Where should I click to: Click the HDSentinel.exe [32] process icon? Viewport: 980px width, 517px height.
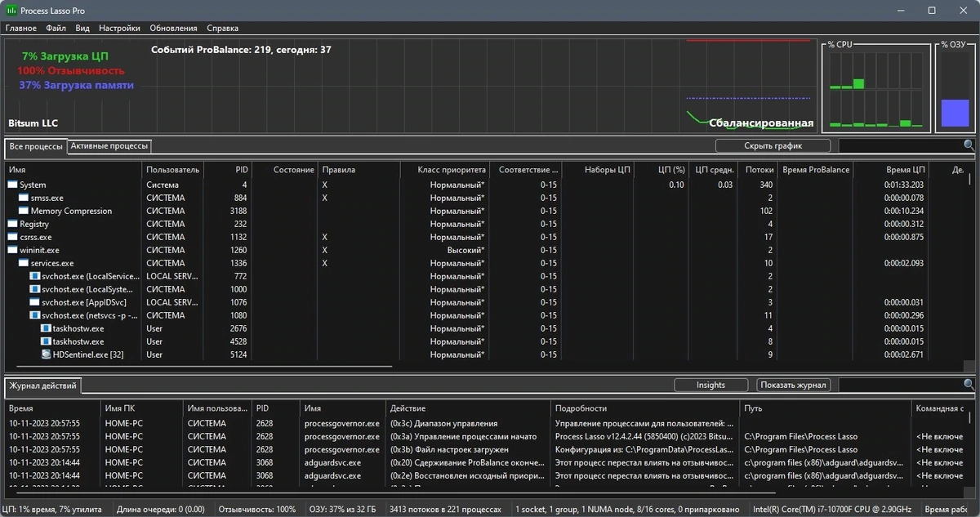coord(47,354)
